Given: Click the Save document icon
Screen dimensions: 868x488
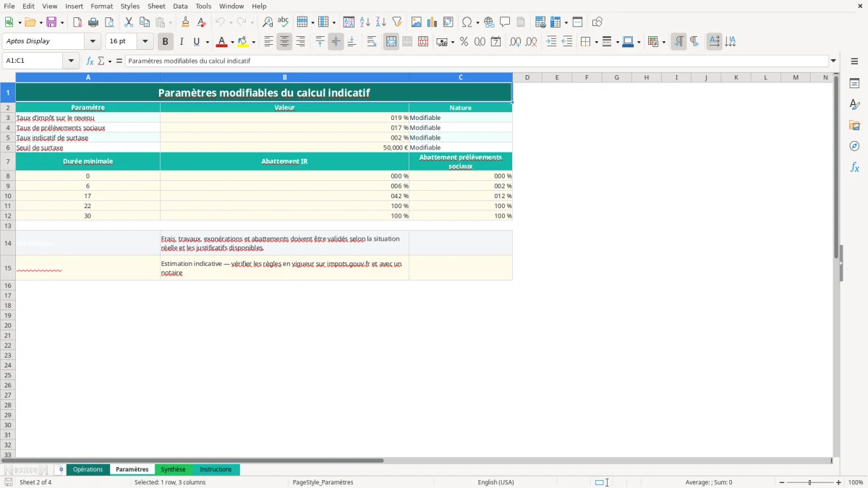Looking at the screenshot, I should 51,22.
